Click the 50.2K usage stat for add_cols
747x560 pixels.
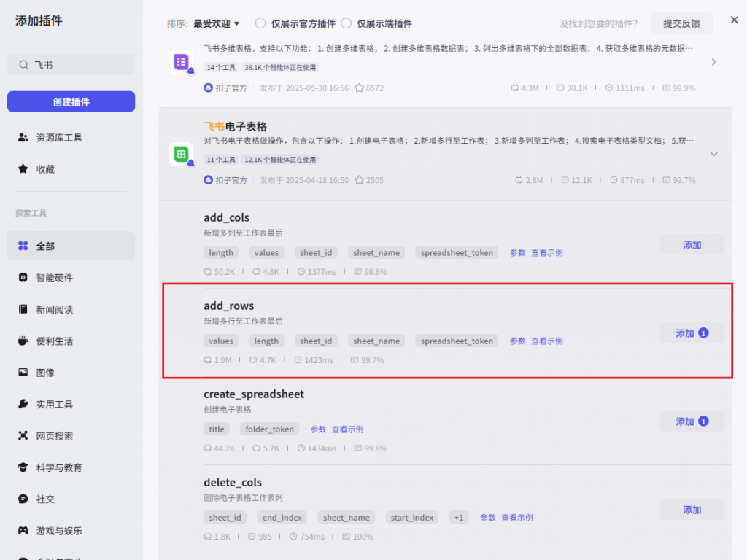click(x=219, y=272)
